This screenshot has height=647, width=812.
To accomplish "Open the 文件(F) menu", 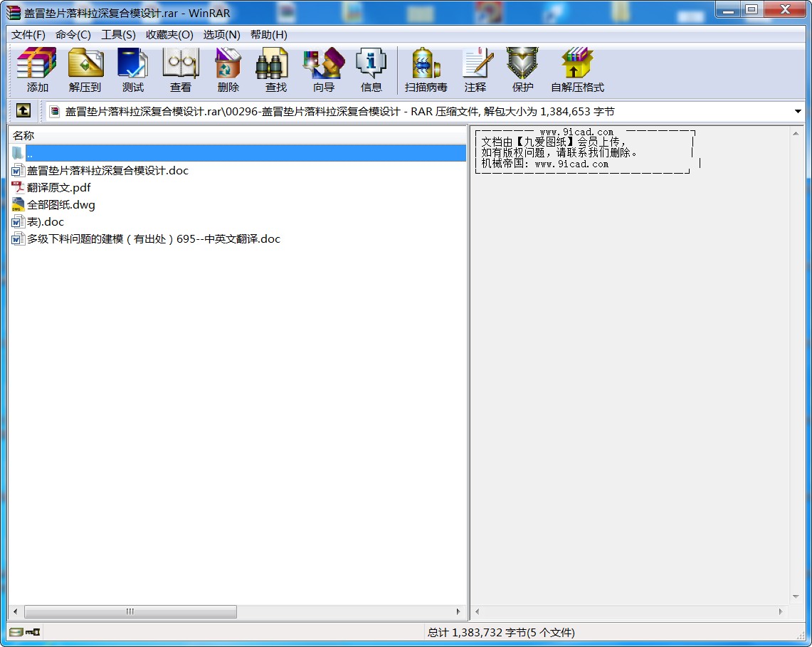I will tap(28, 34).
